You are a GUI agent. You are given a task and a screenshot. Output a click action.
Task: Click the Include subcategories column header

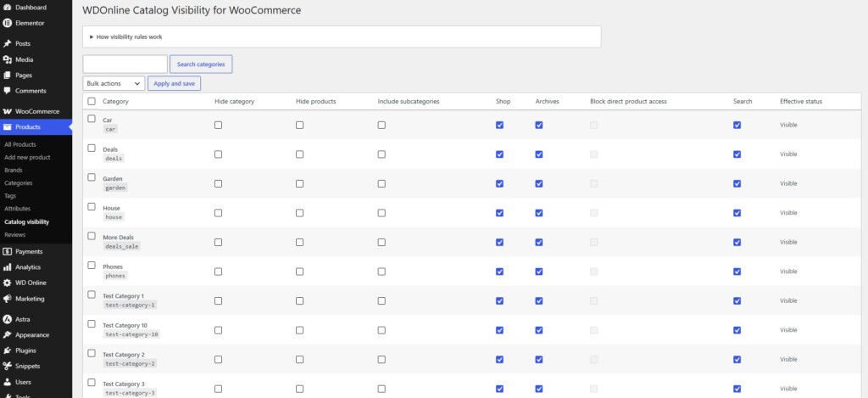coord(409,102)
